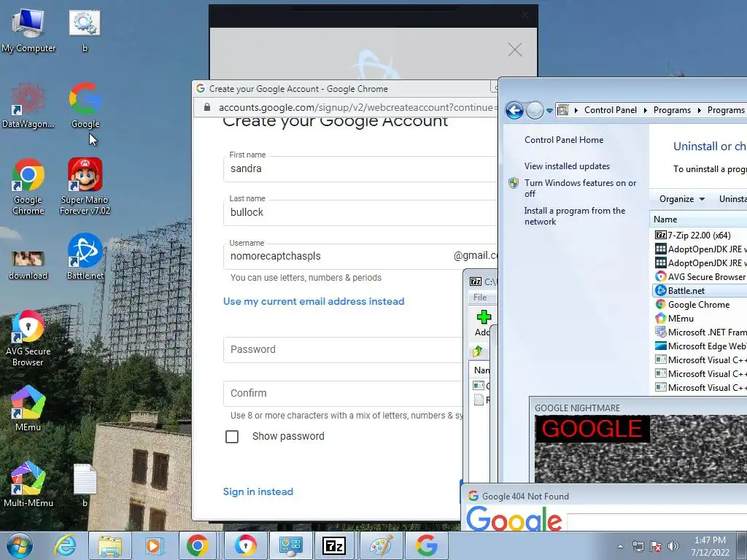Click the green Add button in 7-Zip
Viewport: 747px width, 560px height.
pos(484,323)
